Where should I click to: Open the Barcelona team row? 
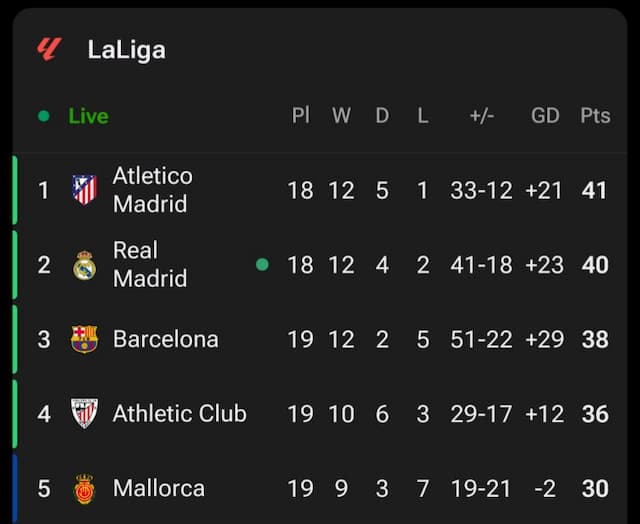point(320,339)
